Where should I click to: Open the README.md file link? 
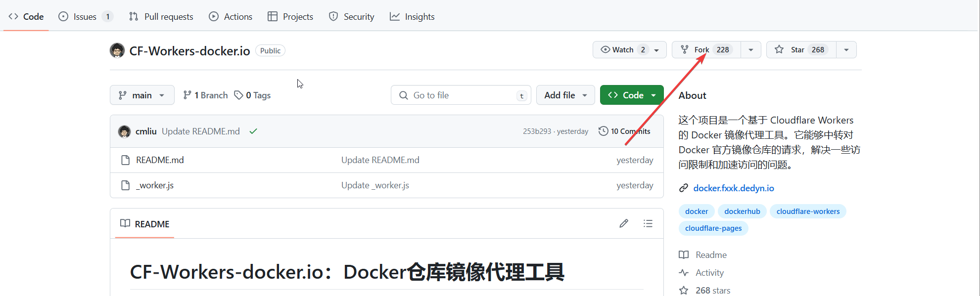[160, 160]
